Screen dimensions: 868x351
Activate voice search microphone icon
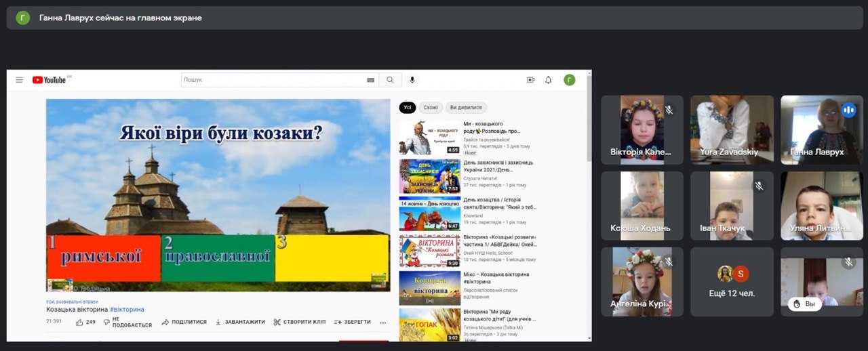412,80
